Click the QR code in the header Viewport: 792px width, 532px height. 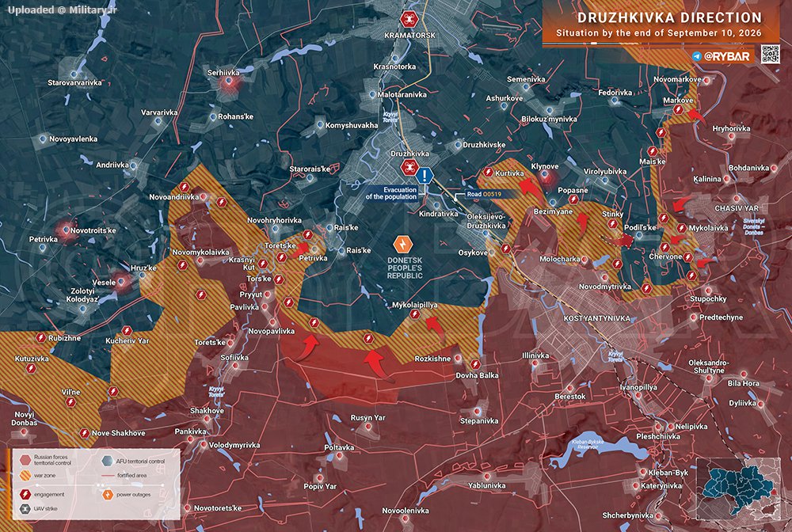[771, 55]
